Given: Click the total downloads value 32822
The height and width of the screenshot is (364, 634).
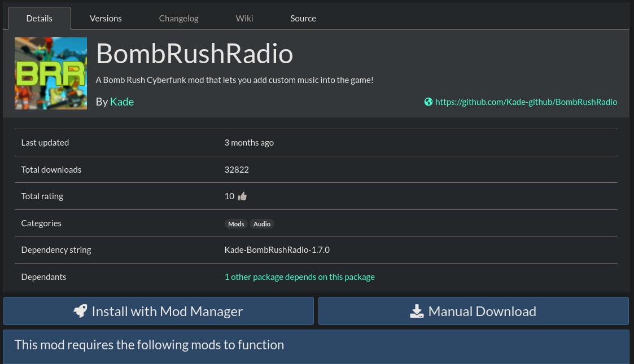Looking at the screenshot, I should tap(237, 170).
